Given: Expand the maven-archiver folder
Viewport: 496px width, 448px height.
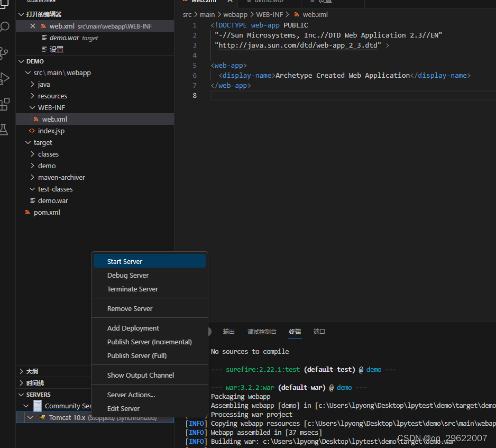Looking at the screenshot, I should point(32,178).
